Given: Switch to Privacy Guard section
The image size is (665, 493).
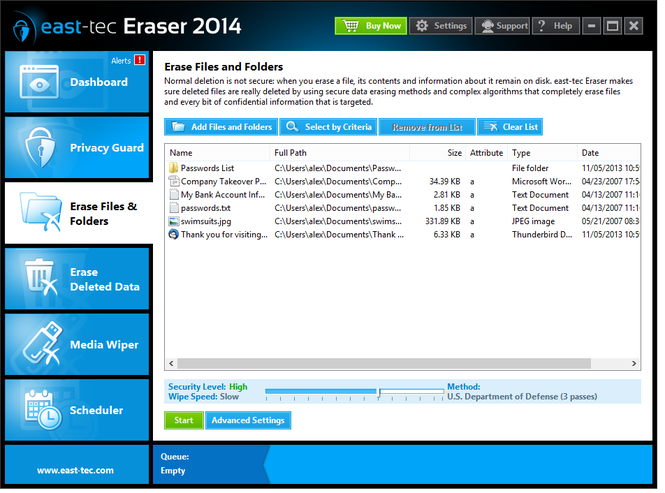Looking at the screenshot, I should coord(77,148).
